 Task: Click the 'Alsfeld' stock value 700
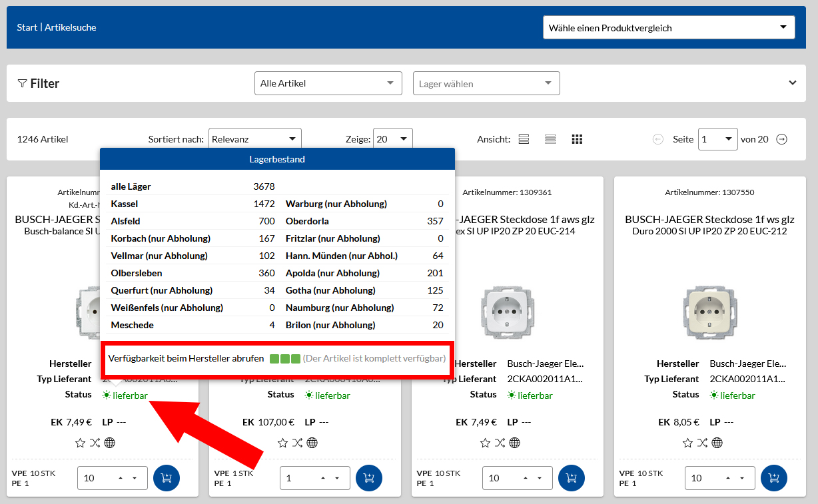266,221
